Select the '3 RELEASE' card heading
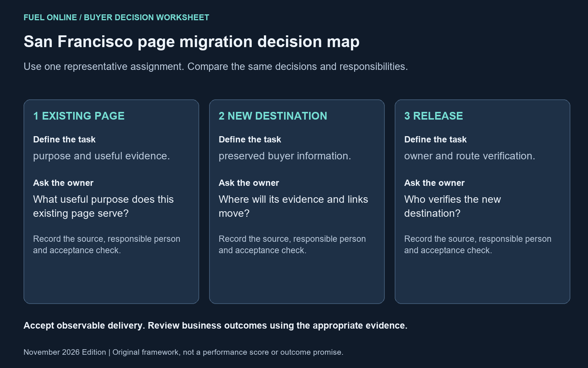 (433, 116)
